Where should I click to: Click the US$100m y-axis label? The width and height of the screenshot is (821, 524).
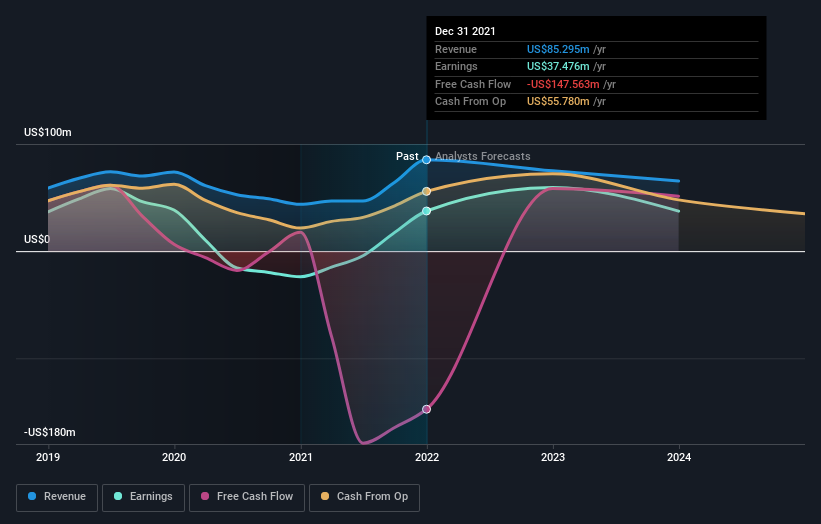[48, 132]
